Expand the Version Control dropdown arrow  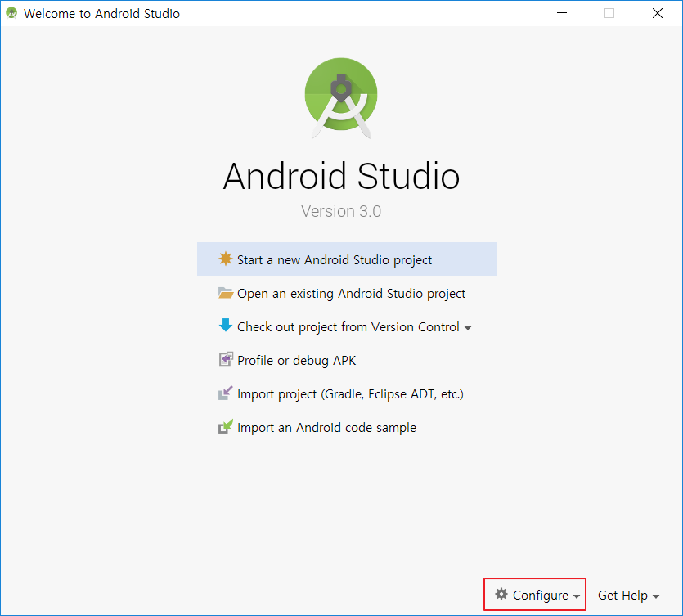[468, 328]
